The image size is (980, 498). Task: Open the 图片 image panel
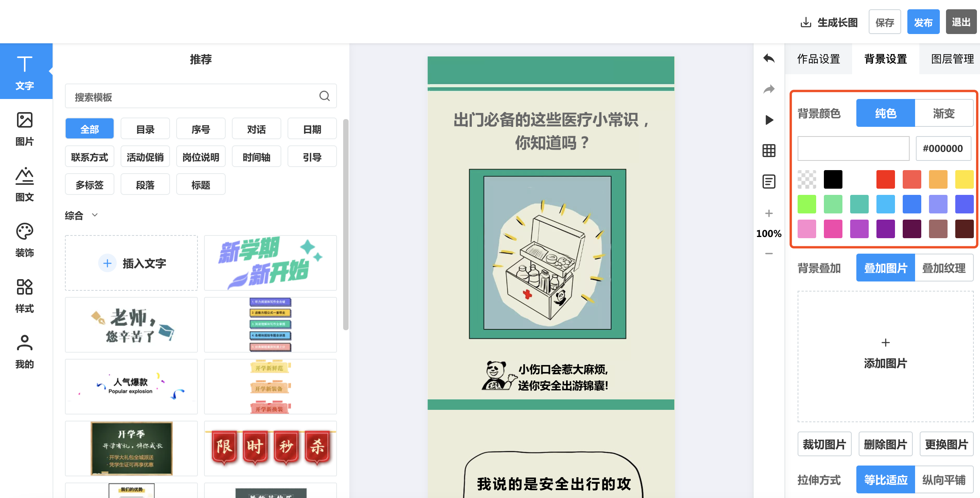pos(25,129)
